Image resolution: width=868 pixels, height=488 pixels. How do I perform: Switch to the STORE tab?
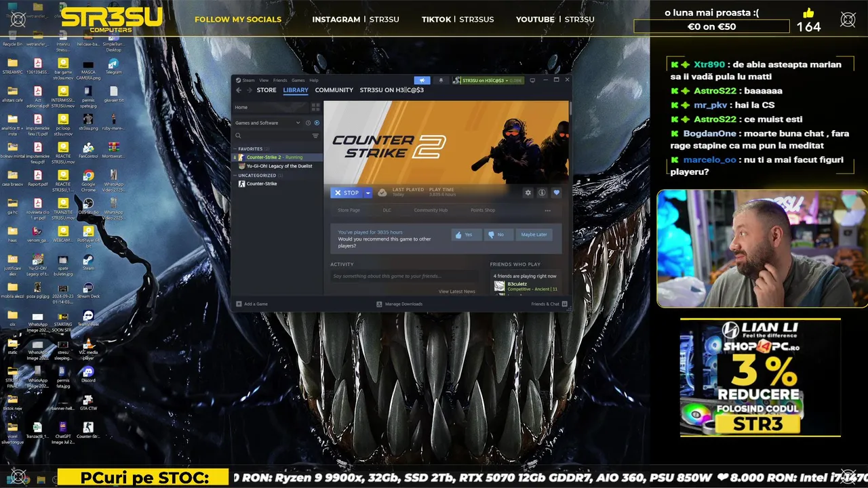click(x=267, y=90)
